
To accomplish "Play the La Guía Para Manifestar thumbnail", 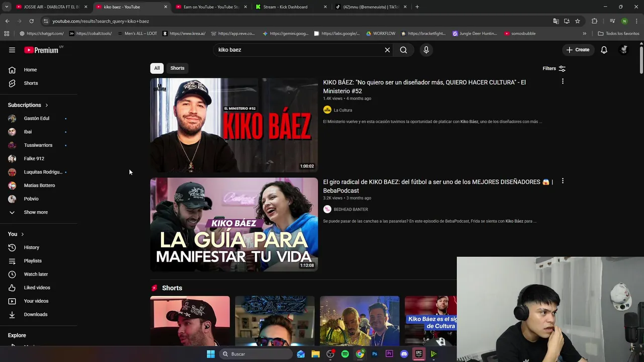I will 234,225.
